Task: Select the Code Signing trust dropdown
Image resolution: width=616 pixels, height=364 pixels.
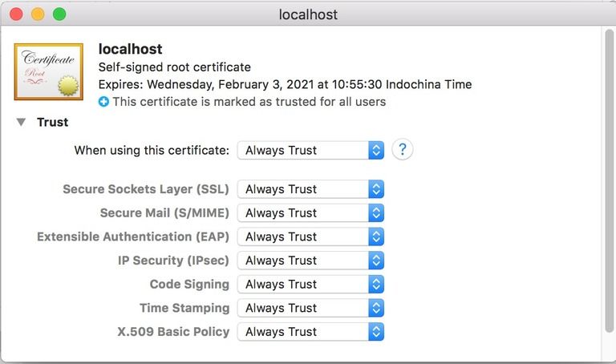Action: (310, 285)
